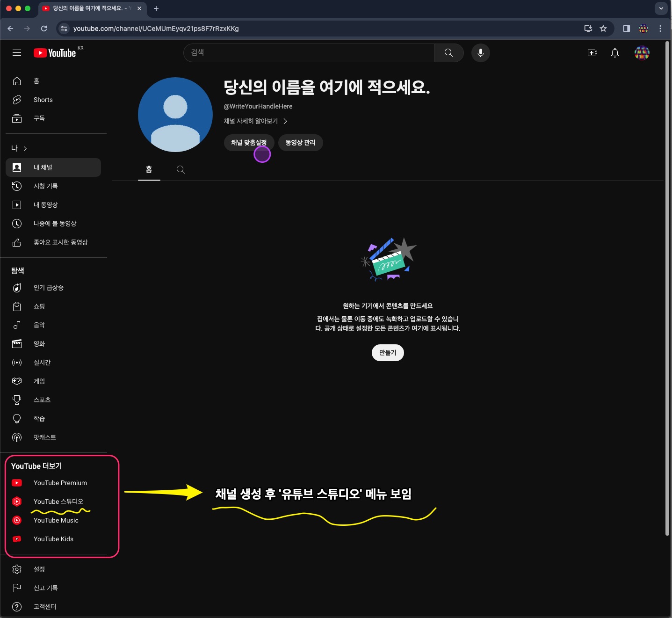Open 인기 급상승 trending
Image resolution: width=672 pixels, height=618 pixels.
[x=53, y=288]
